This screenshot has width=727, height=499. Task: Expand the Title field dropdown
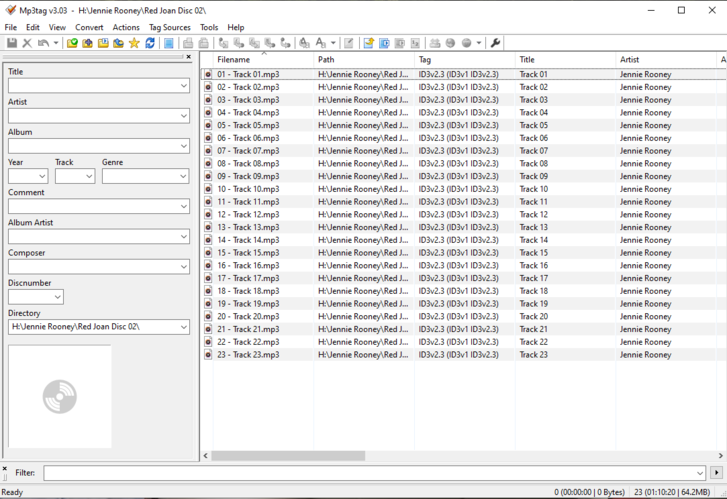[184, 86]
